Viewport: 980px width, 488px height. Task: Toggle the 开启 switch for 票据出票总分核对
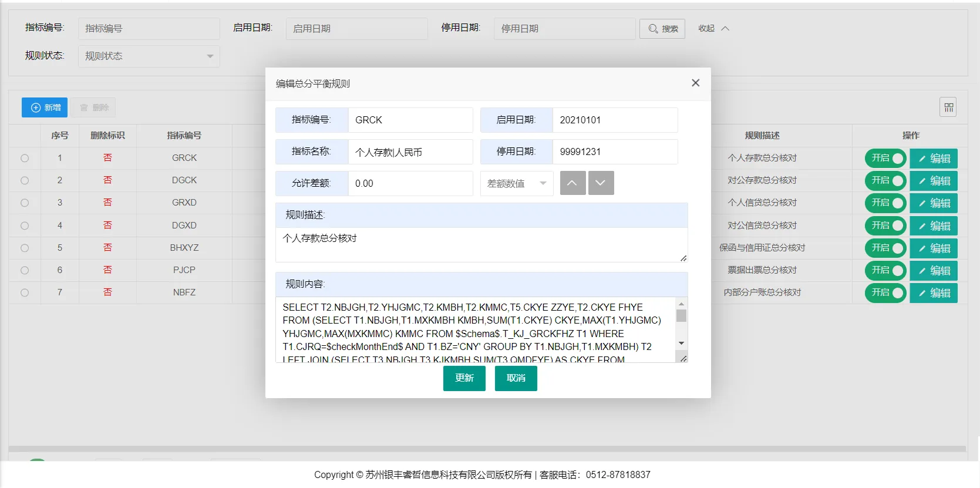click(x=885, y=271)
